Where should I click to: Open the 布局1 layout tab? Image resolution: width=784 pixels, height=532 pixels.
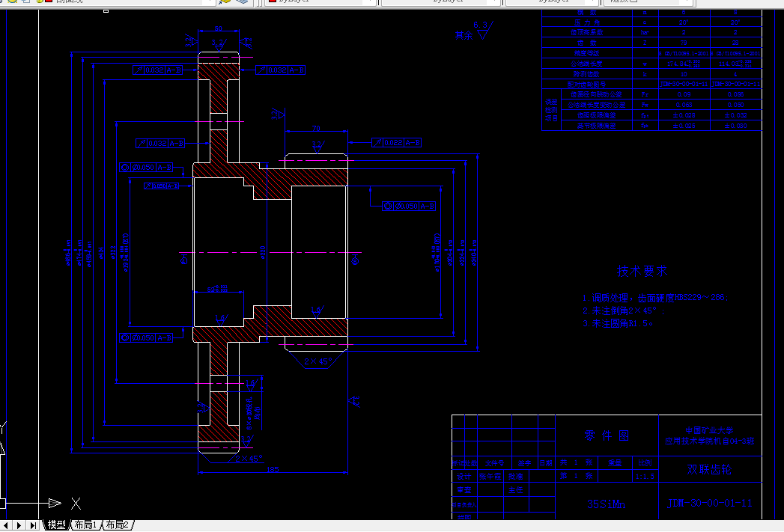pos(85,525)
